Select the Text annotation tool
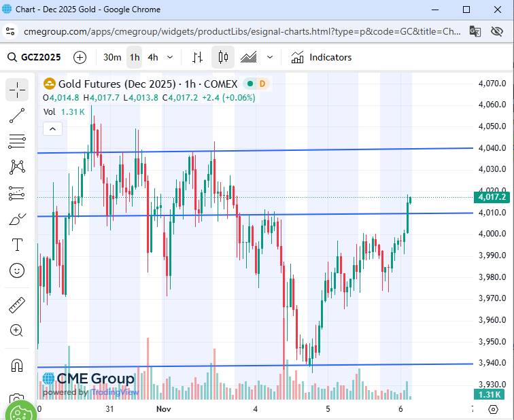This screenshot has height=420, width=514. click(x=17, y=245)
